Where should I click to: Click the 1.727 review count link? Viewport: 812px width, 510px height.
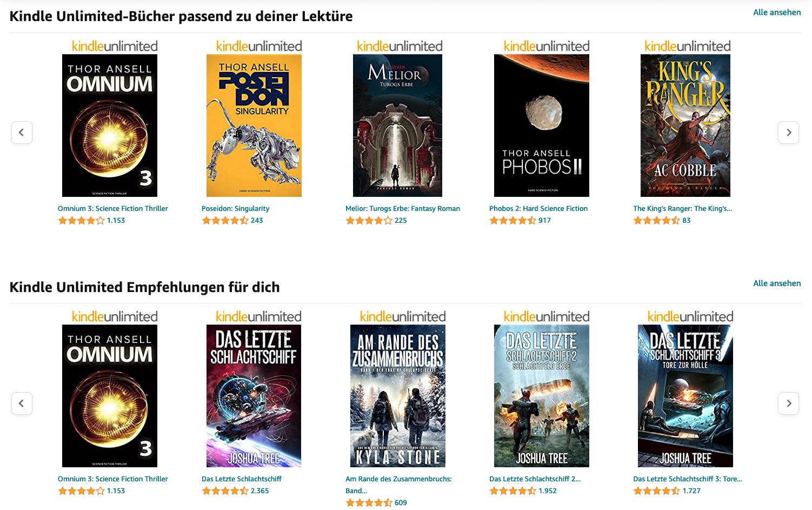(691, 491)
